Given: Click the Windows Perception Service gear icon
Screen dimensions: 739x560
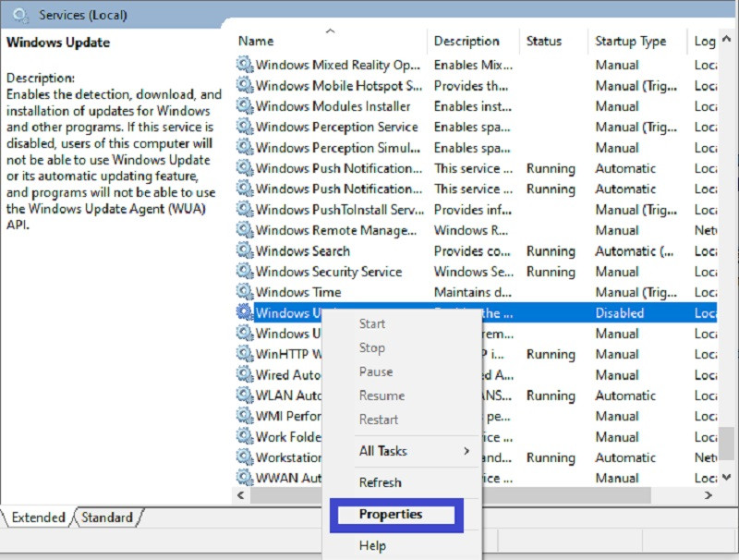Looking at the screenshot, I should [244, 127].
